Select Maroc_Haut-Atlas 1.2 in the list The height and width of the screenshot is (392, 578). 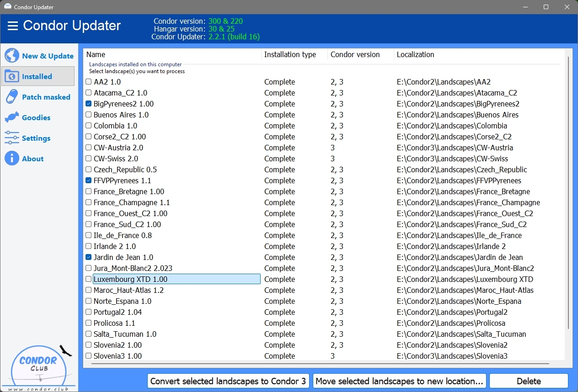pyautogui.click(x=128, y=290)
